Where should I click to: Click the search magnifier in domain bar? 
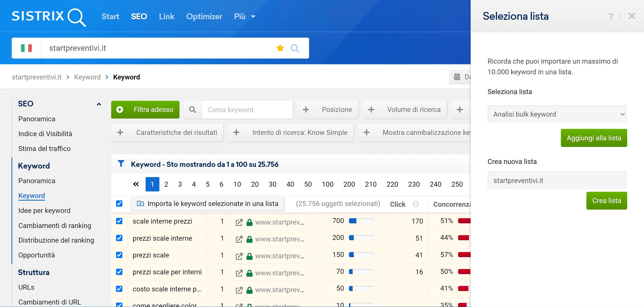tap(295, 48)
